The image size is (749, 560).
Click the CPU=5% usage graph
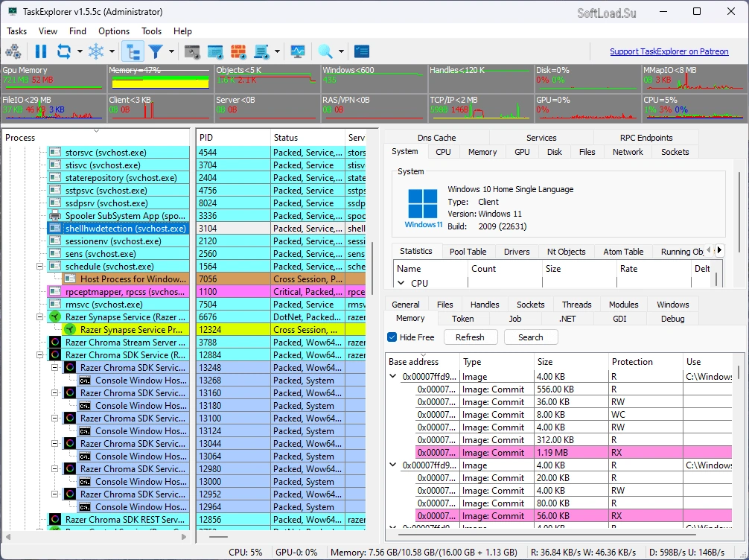pyautogui.click(x=694, y=109)
